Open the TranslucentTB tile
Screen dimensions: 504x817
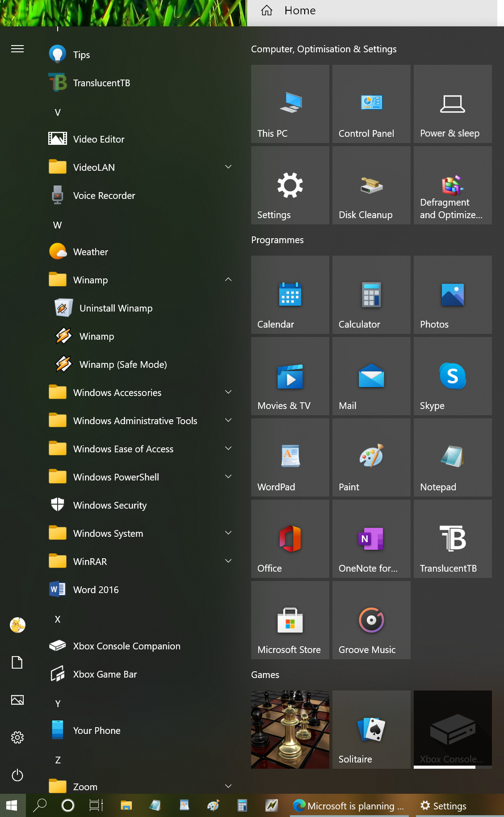453,539
